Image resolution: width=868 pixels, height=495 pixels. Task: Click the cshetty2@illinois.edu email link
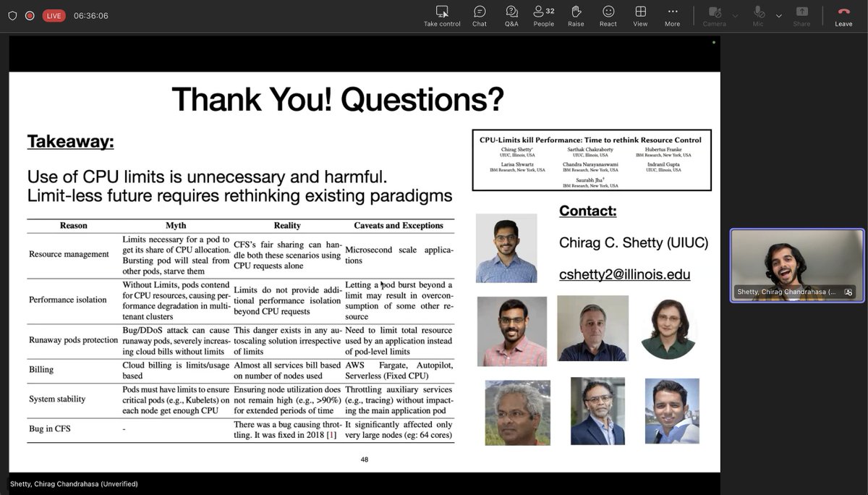click(x=625, y=274)
